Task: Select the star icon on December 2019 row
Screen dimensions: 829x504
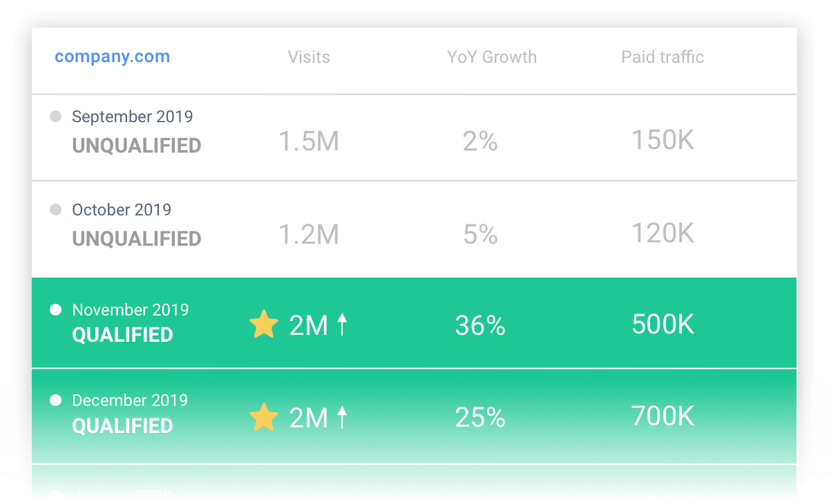Action: point(263,416)
